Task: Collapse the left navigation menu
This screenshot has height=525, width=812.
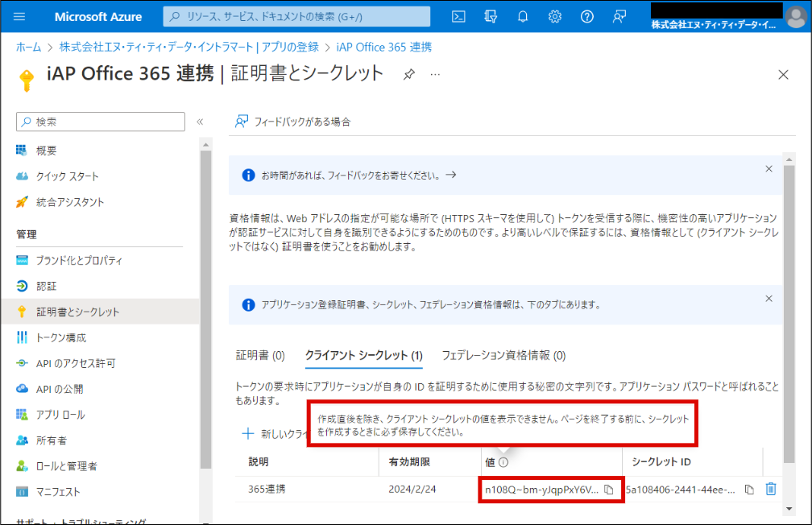Action: click(x=200, y=122)
